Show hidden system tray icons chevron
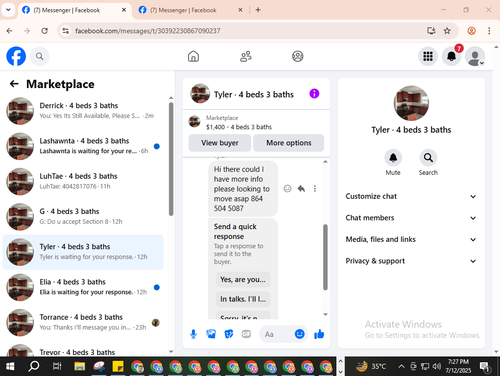The height and width of the screenshot is (376, 500). 402,367
